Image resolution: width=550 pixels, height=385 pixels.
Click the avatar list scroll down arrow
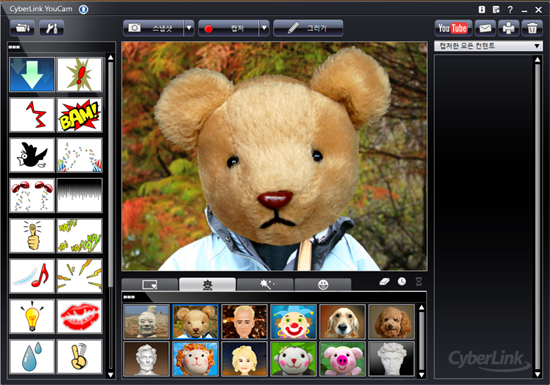coord(422,375)
